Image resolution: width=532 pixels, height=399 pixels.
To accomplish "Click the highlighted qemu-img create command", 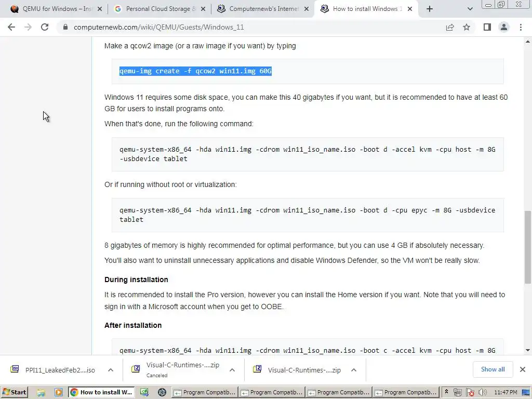I will 195,71.
